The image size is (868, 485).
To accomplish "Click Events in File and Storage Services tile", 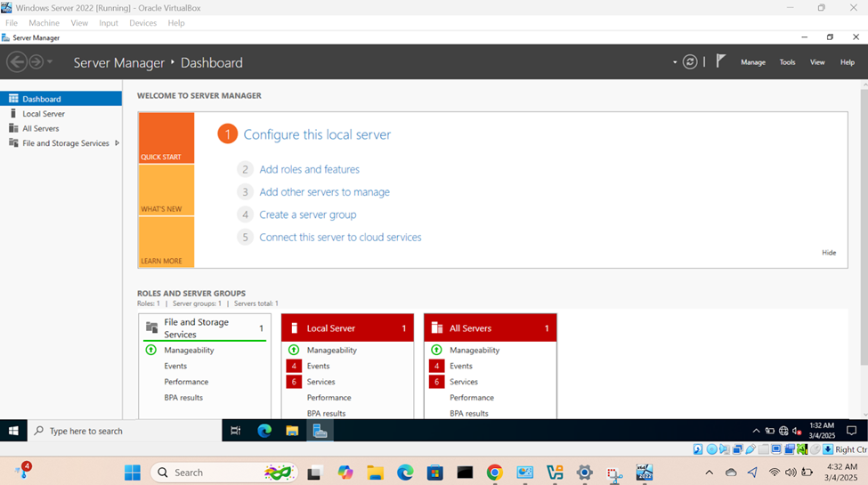I will click(x=175, y=366).
